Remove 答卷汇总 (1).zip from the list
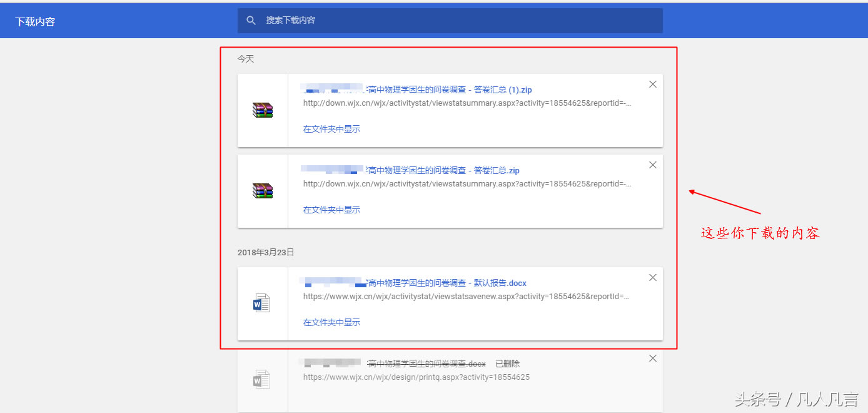This screenshot has width=868, height=413. pyautogui.click(x=652, y=84)
